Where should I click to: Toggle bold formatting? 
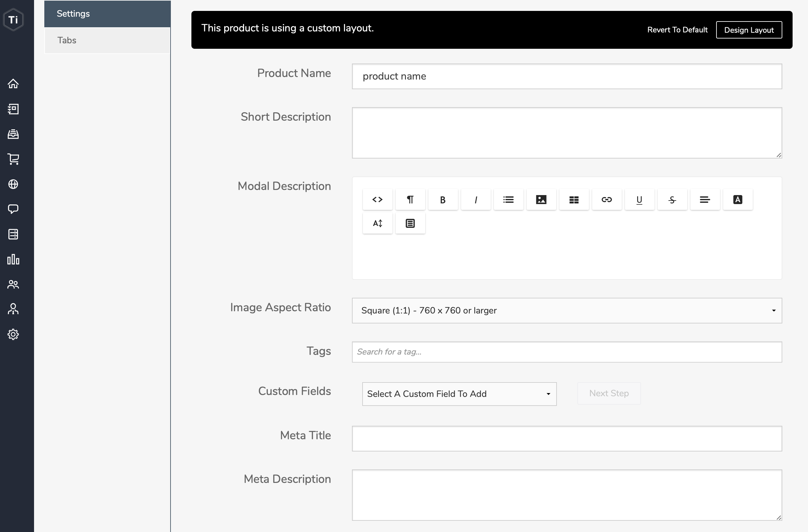point(443,200)
